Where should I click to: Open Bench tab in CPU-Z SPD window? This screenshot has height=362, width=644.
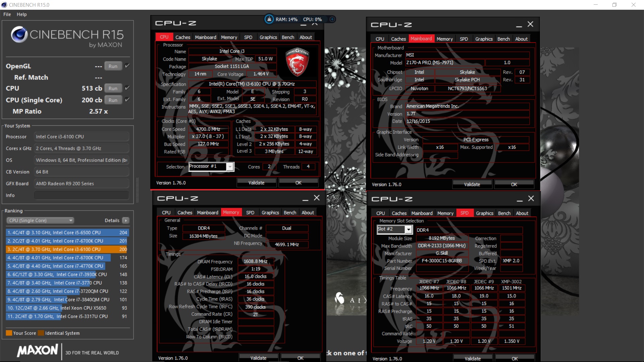[504, 213]
